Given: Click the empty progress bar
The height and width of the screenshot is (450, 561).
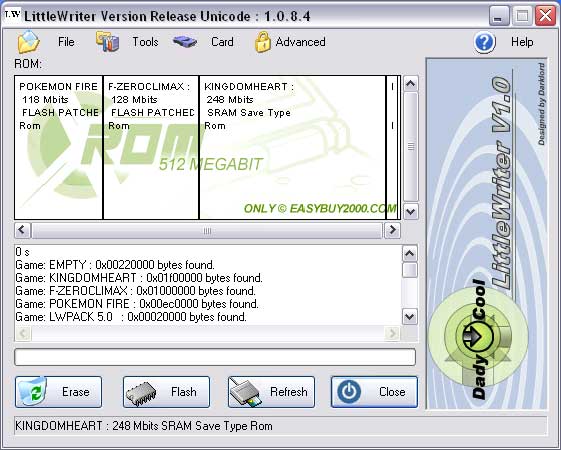Looking at the screenshot, I should 215,357.
